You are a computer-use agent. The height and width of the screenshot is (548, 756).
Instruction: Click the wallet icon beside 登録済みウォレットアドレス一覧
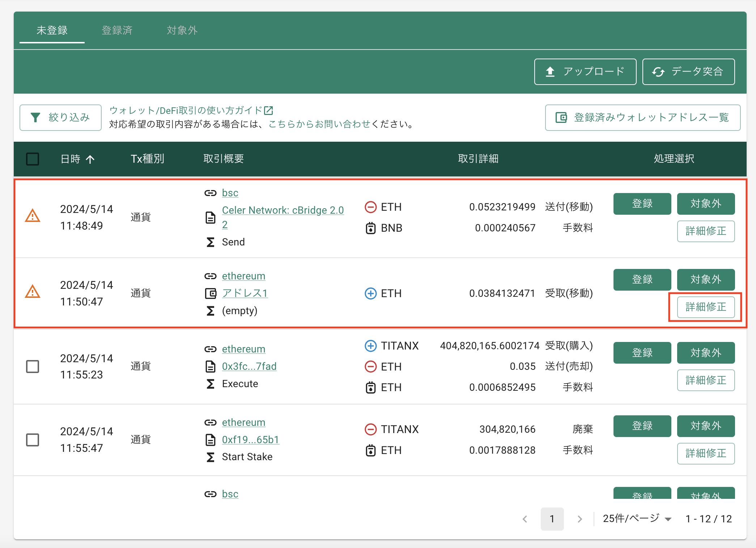(x=561, y=117)
